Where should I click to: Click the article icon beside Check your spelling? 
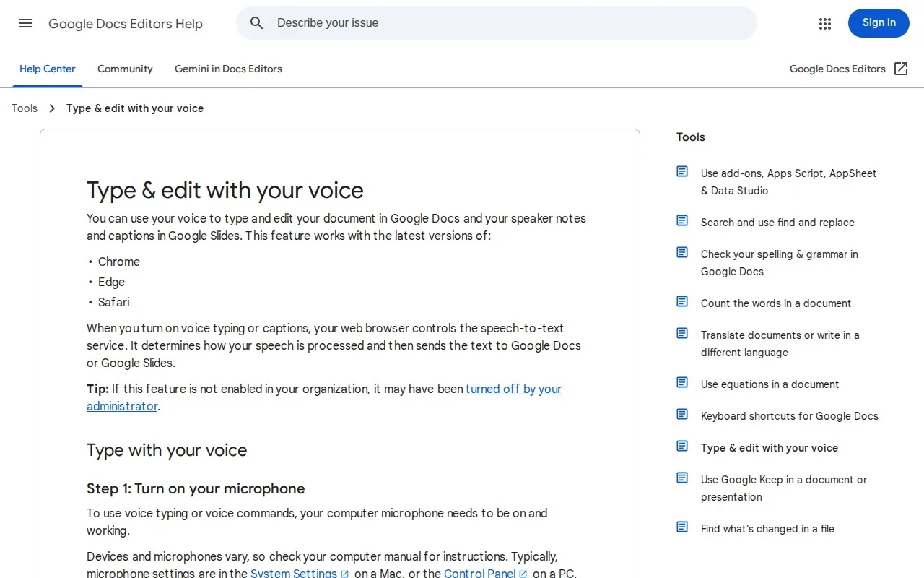click(682, 252)
